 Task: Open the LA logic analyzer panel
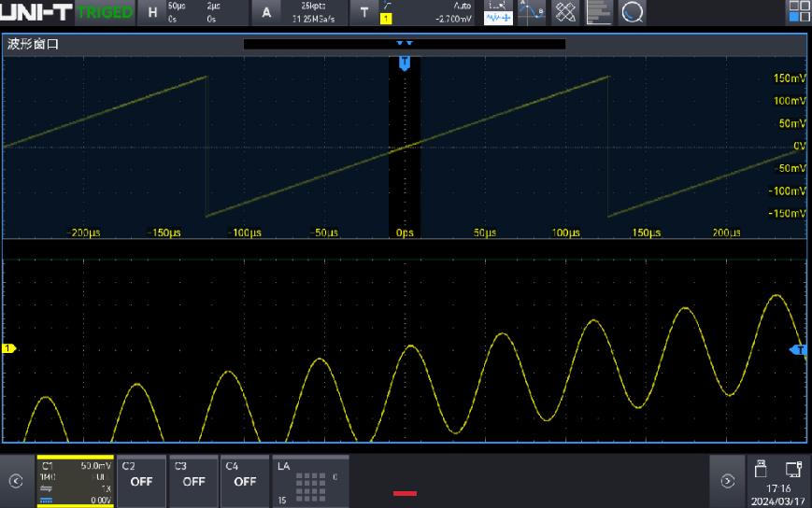click(309, 481)
